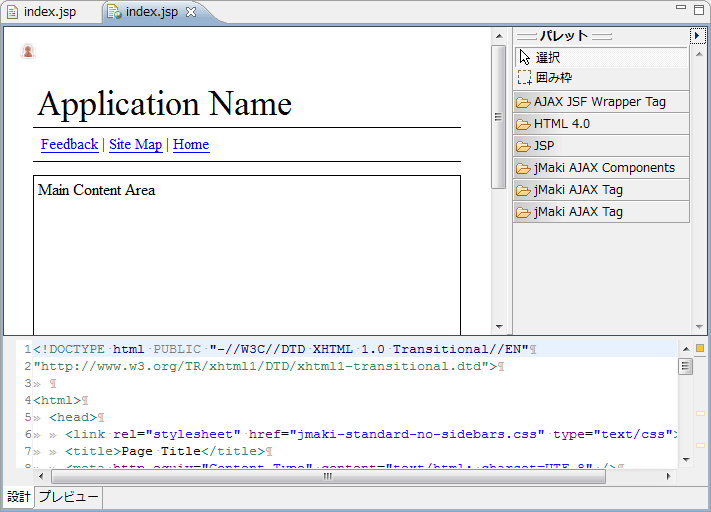The image size is (711, 512).
Task: Click the source horizontal scroll right arrow
Action: (x=668, y=476)
